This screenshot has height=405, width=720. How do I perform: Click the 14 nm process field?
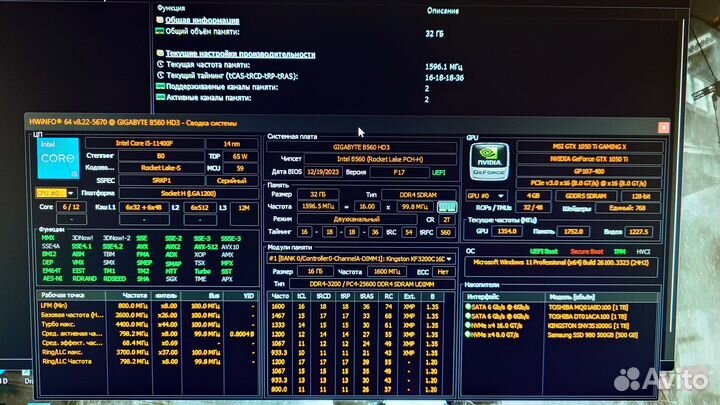[232, 144]
